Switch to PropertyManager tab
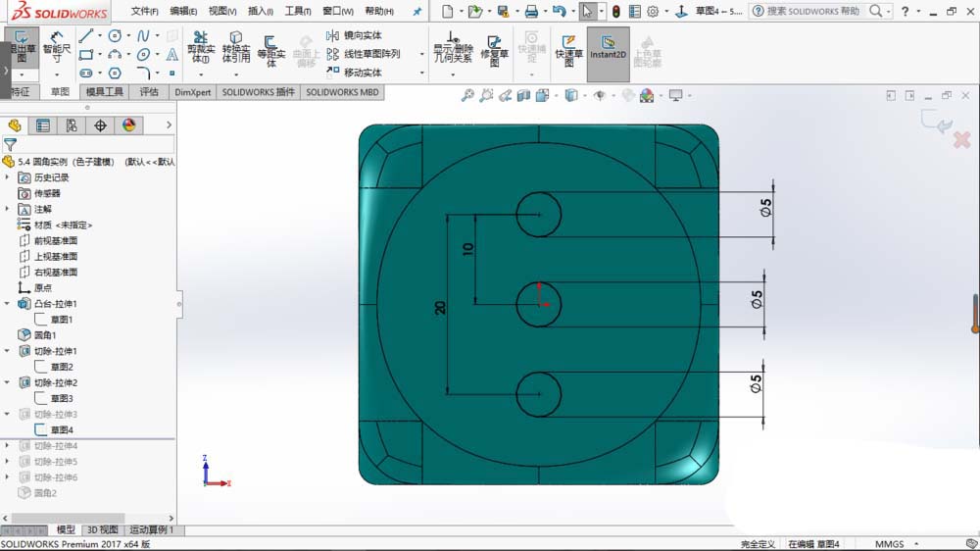 43,125
